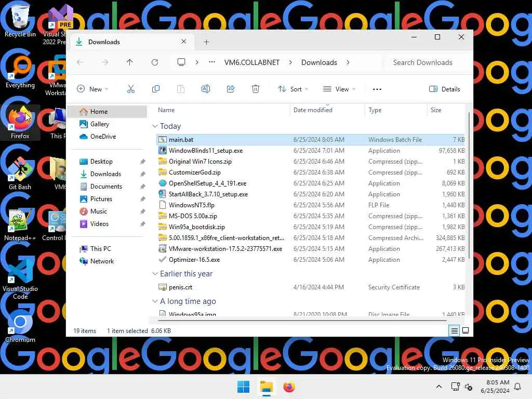Add a new tab with plus button
Image resolution: width=532 pixels, height=399 pixels.
(206, 42)
